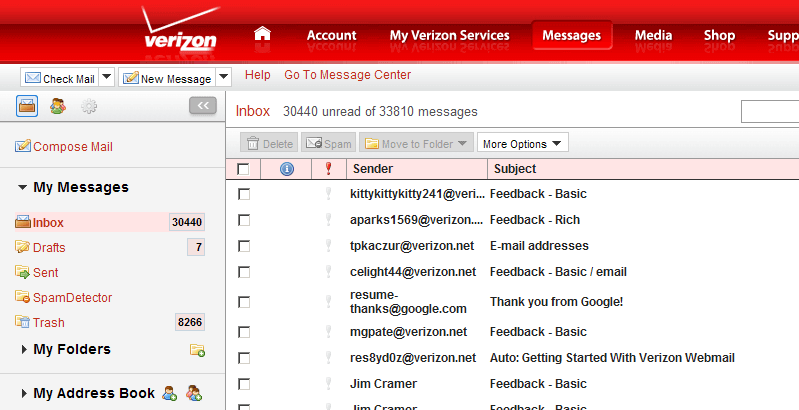Add a new contact group in My Address Book
The height and width of the screenshot is (410, 799).
[194, 393]
